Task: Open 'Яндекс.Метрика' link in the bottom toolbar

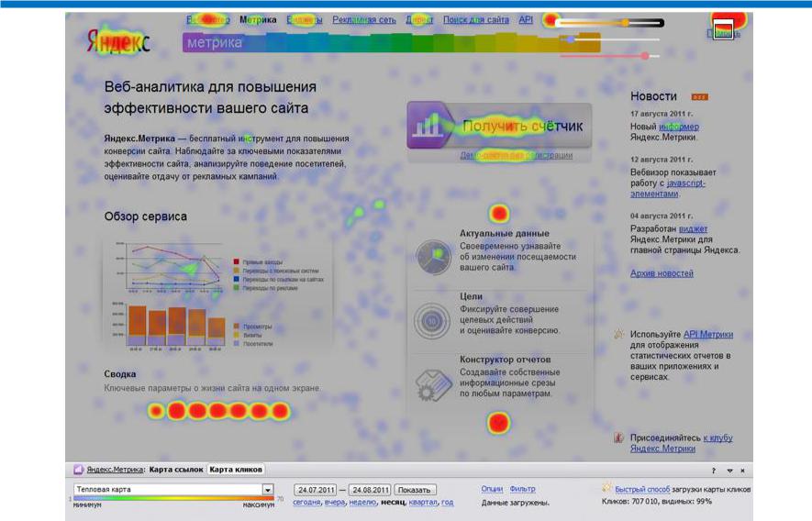Action: click(x=115, y=470)
